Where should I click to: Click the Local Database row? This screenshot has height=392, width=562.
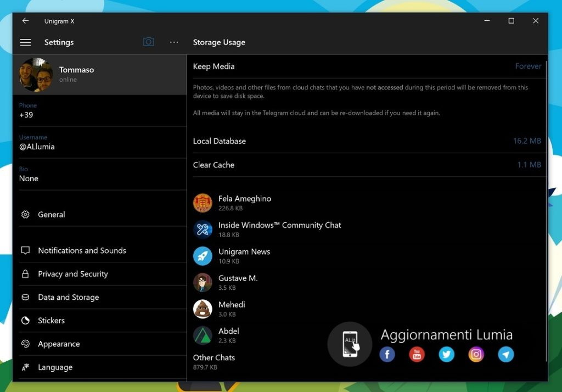coord(367,141)
